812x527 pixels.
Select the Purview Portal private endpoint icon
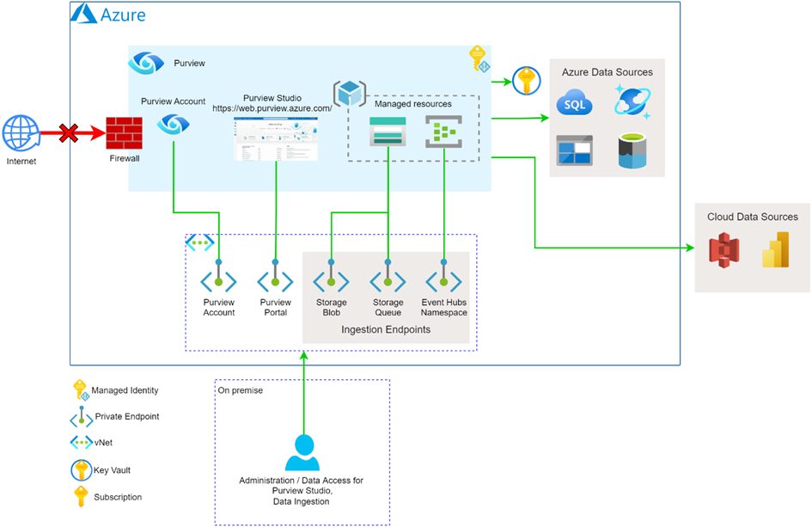coord(275,280)
